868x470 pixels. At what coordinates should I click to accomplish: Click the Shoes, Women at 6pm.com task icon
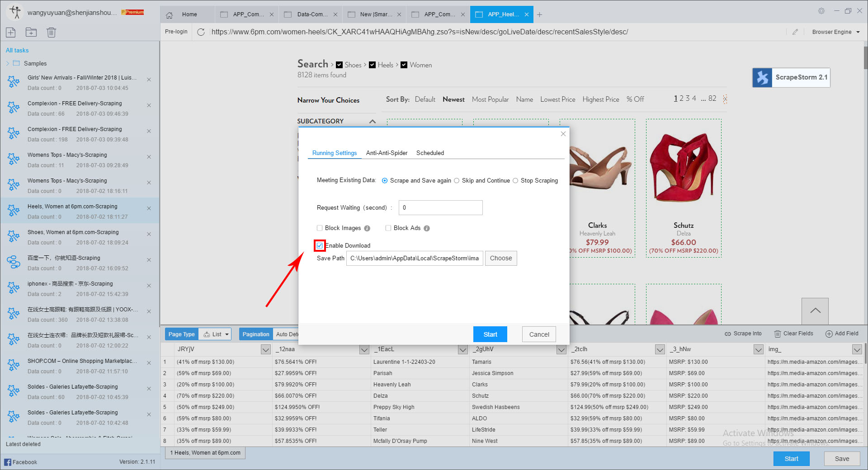tap(14, 236)
